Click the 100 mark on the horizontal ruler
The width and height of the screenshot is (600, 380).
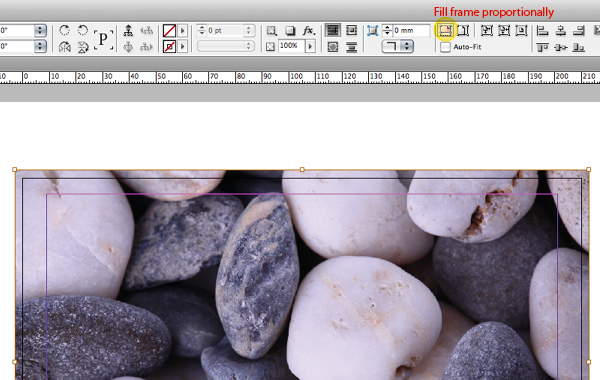(297, 76)
